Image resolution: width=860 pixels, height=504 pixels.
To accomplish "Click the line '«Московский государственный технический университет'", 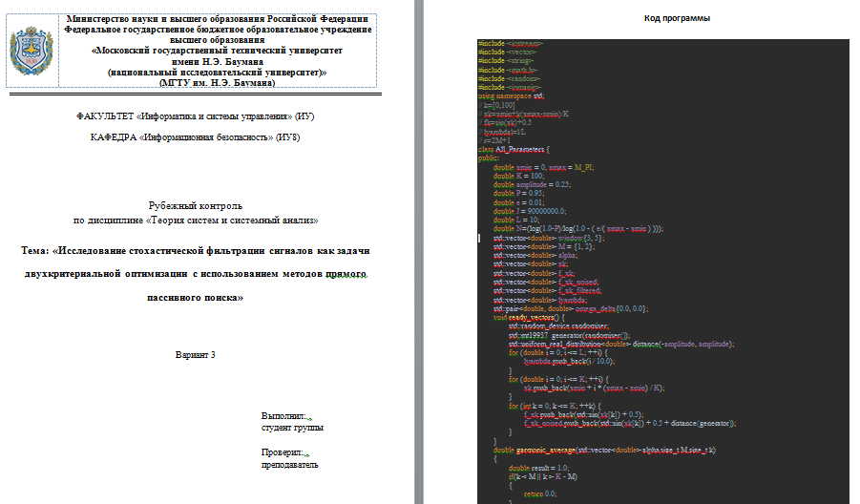I will pyautogui.click(x=218, y=51).
